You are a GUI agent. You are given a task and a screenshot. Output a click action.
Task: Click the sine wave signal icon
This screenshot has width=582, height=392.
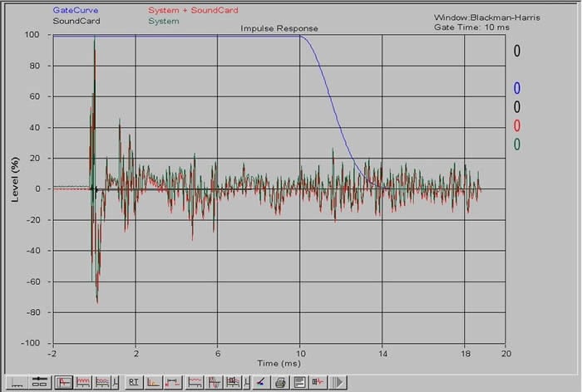(215, 382)
